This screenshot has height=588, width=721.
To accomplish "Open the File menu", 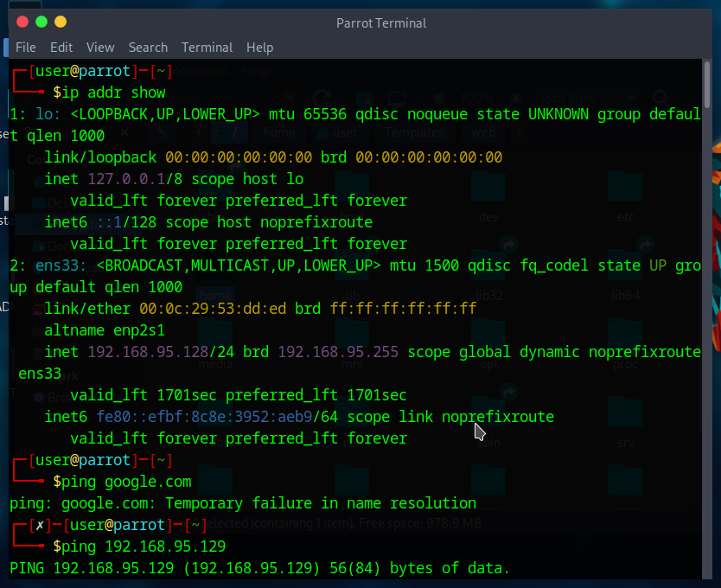I will tap(26, 48).
